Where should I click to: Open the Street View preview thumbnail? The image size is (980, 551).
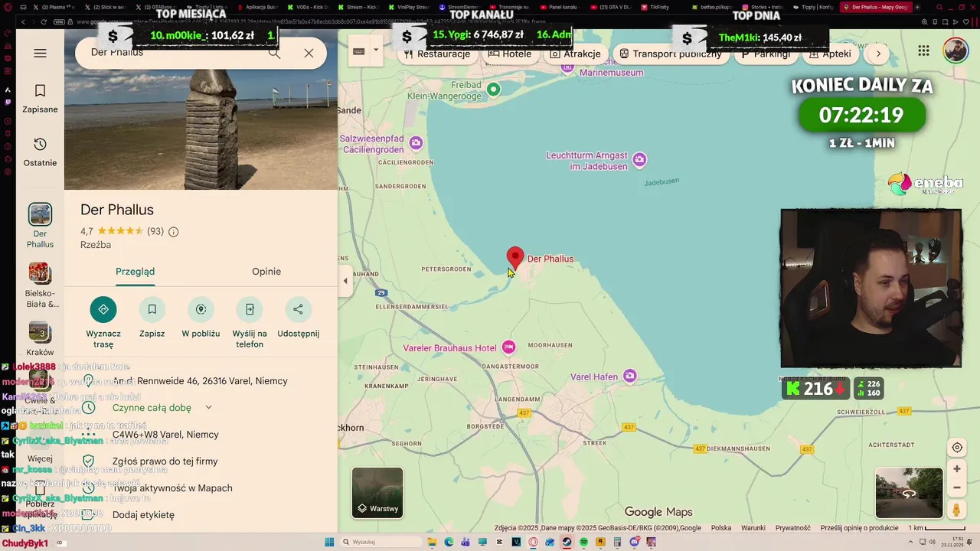point(909,493)
